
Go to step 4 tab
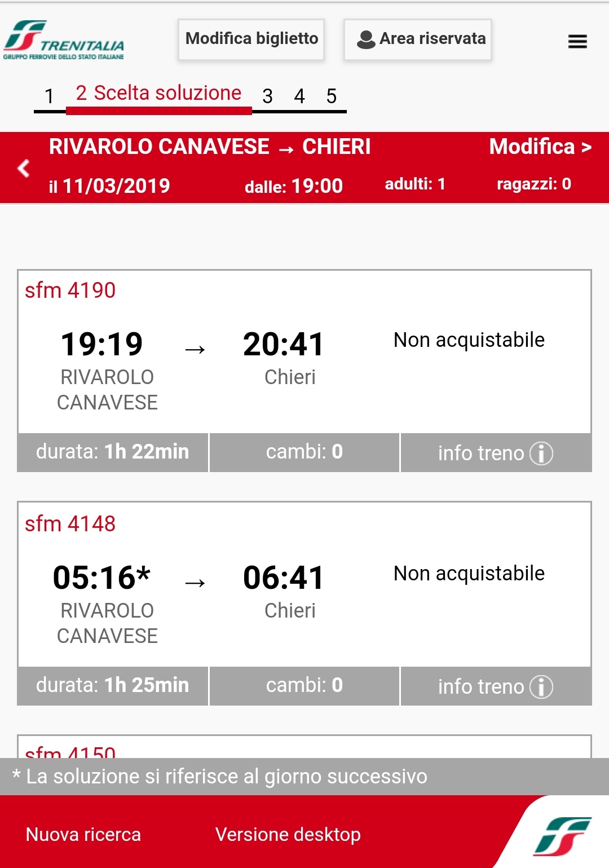pos(299,96)
